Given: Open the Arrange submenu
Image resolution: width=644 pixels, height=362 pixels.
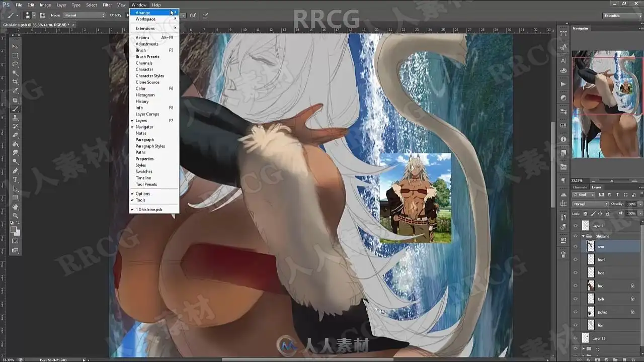Looking at the screenshot, I should (154, 13).
